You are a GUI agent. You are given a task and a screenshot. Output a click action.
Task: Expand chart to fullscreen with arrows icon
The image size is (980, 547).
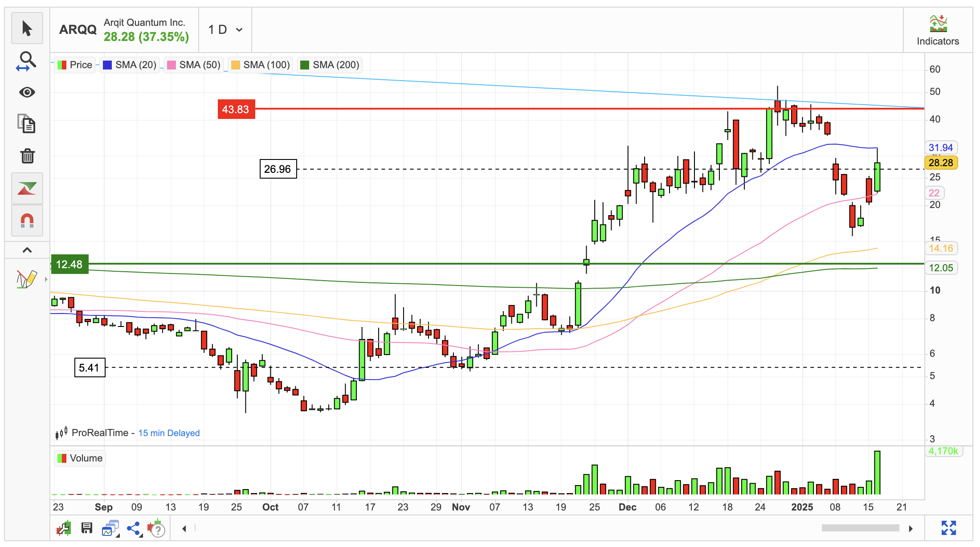(949, 528)
